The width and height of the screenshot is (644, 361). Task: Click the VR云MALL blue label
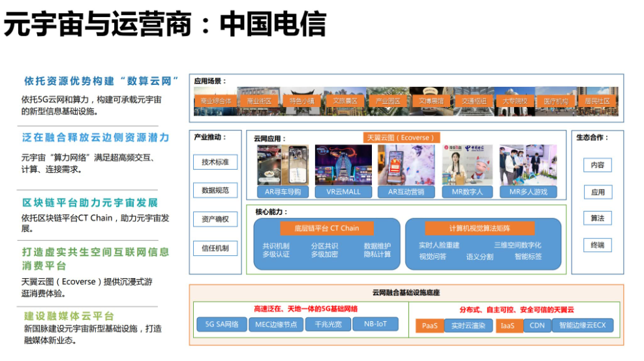click(343, 192)
